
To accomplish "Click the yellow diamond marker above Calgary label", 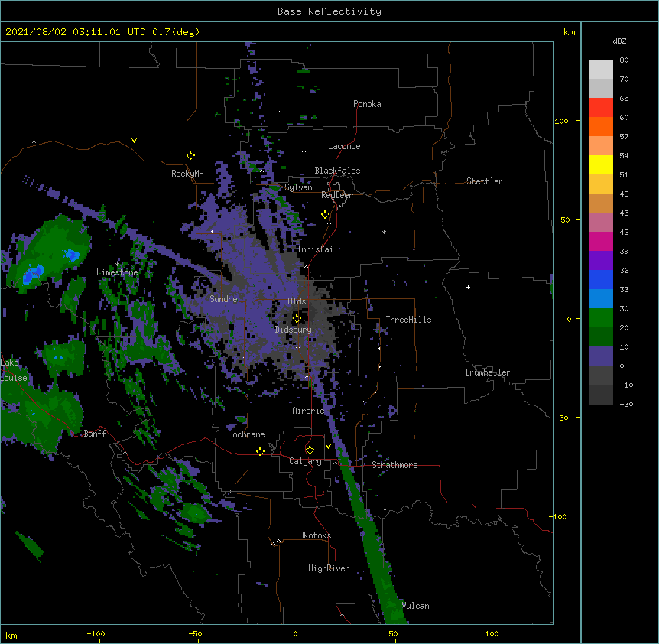I will (x=310, y=450).
